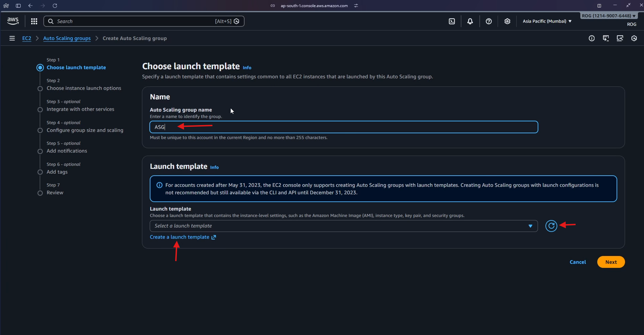Open the Select a launch template dropdown

[343, 226]
